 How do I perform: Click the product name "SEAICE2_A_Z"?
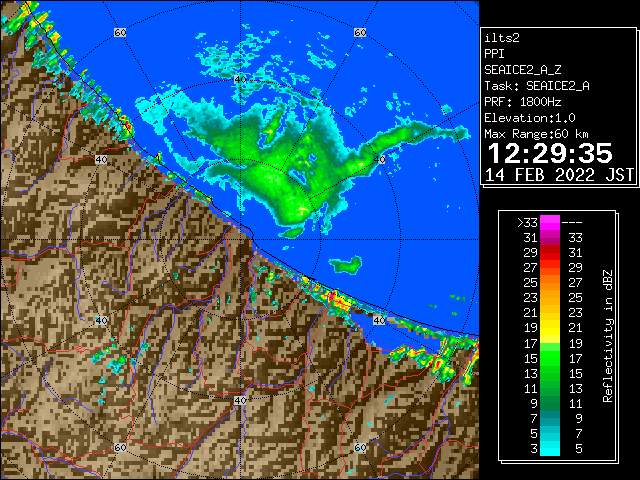(523, 70)
